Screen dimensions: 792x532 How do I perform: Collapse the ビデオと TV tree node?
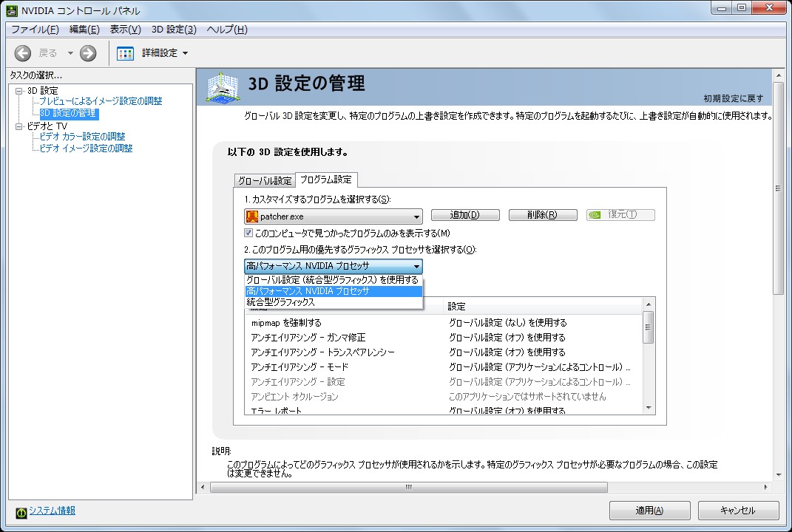[x=19, y=126]
